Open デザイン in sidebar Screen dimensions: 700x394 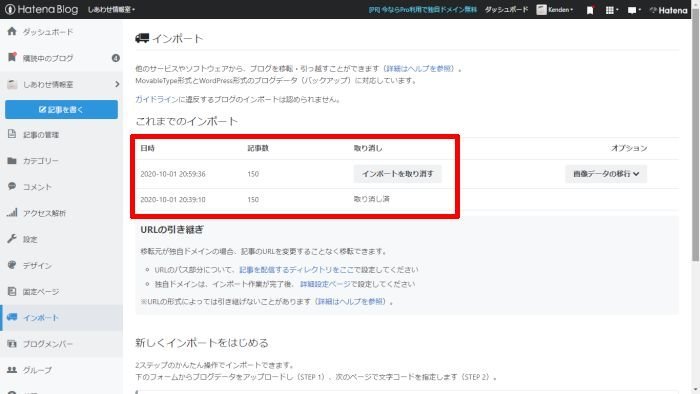pyautogui.click(x=38, y=265)
